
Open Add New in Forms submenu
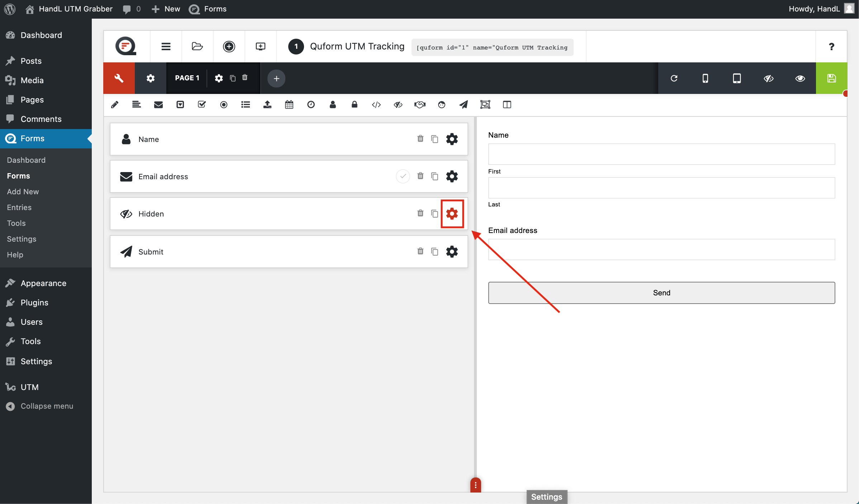(x=23, y=191)
